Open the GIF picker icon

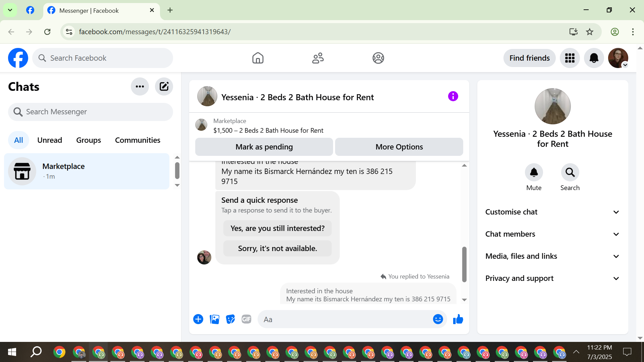247,319
